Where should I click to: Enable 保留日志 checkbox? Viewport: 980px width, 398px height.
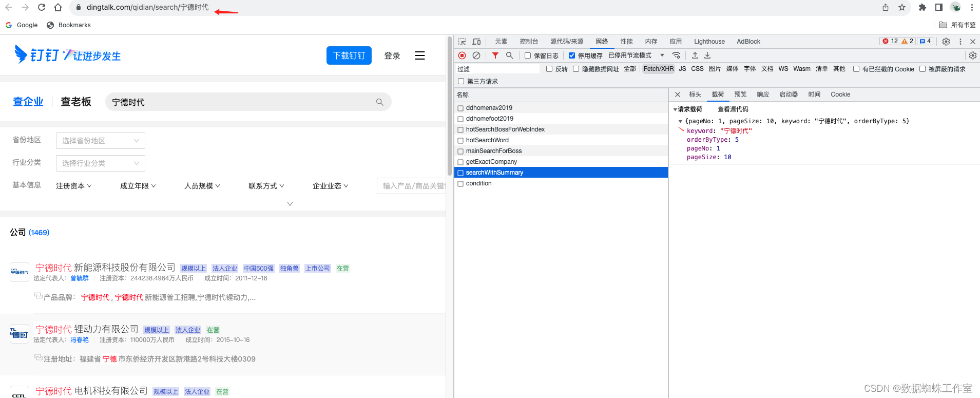(x=527, y=55)
